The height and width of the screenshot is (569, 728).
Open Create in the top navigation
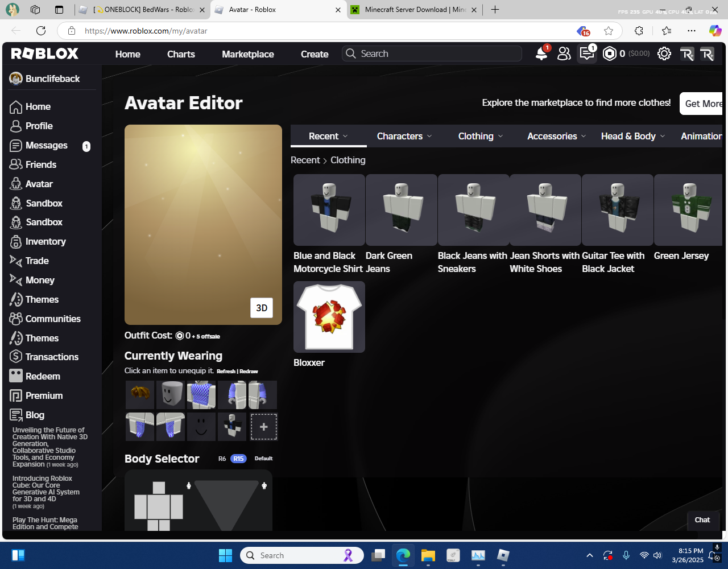click(315, 54)
